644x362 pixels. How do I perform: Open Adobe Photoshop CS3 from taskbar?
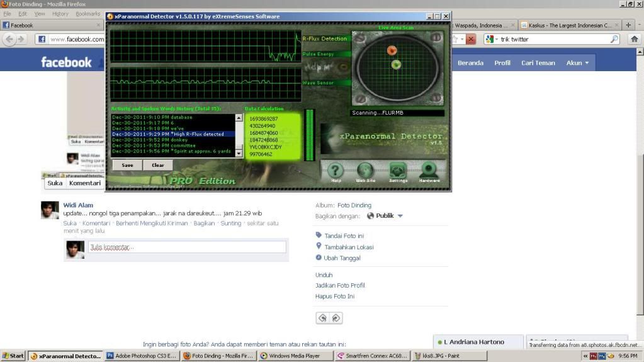click(142, 356)
